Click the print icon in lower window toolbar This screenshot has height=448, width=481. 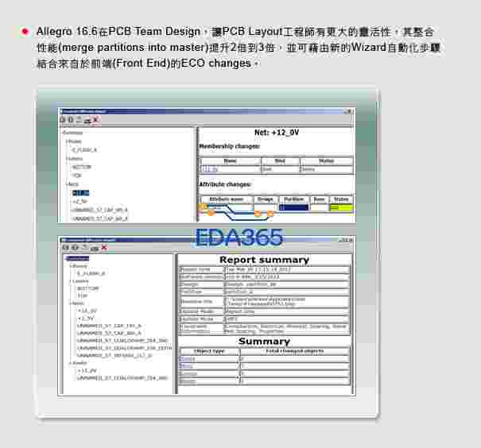[x=95, y=248]
